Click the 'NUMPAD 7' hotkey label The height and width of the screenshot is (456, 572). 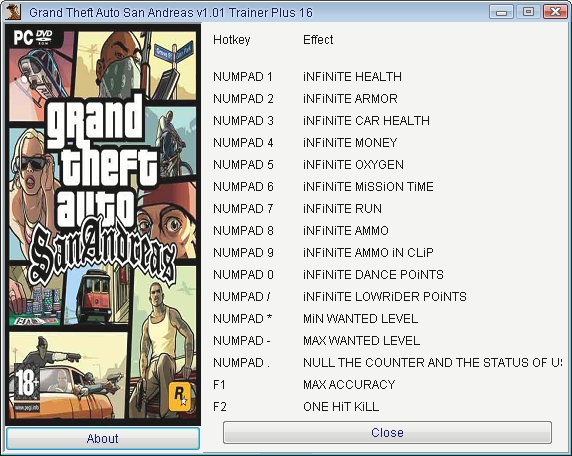[x=243, y=208]
